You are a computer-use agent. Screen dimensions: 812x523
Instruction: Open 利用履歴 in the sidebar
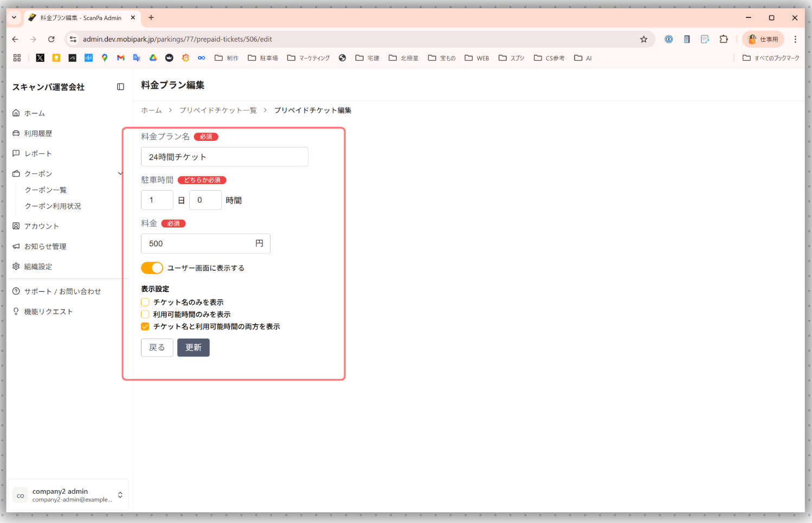(38, 133)
